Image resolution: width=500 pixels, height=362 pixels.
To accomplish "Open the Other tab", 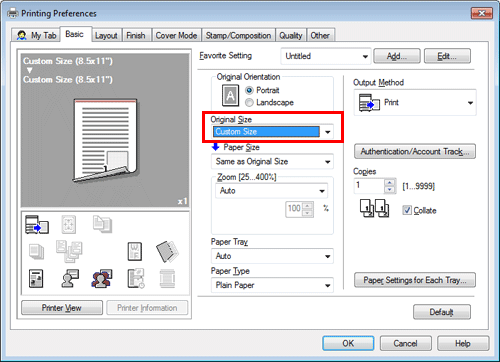I will click(320, 35).
